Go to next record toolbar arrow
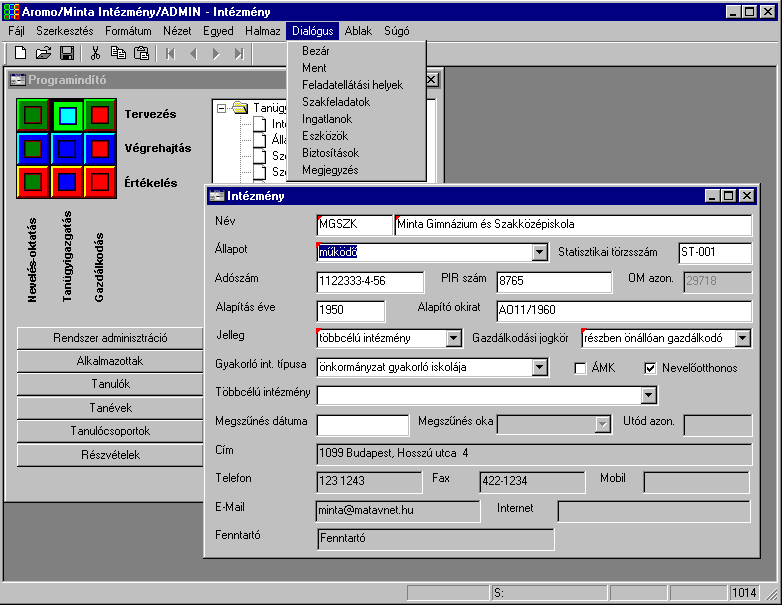The width and height of the screenshot is (782, 607). (x=216, y=53)
